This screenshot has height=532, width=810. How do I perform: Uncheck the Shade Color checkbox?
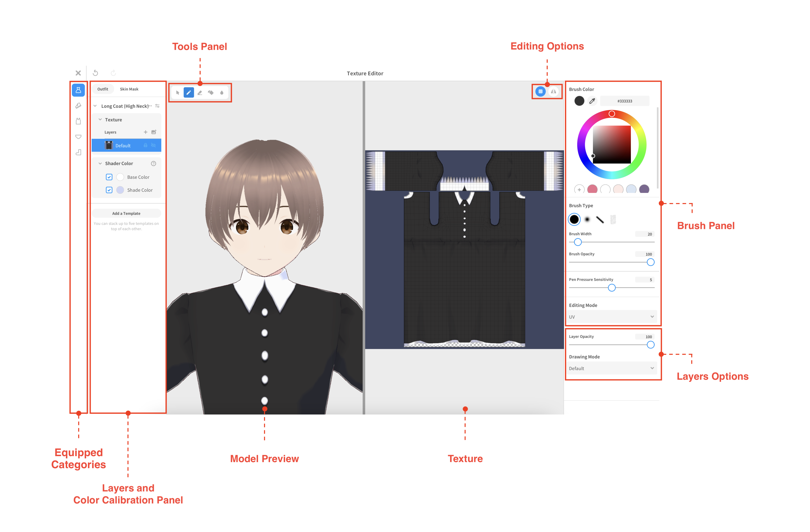coord(109,190)
